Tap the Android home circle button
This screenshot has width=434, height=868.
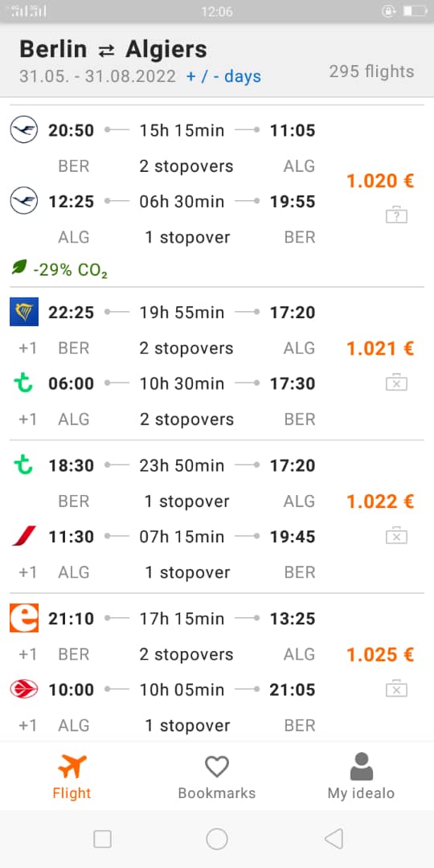[217, 838]
